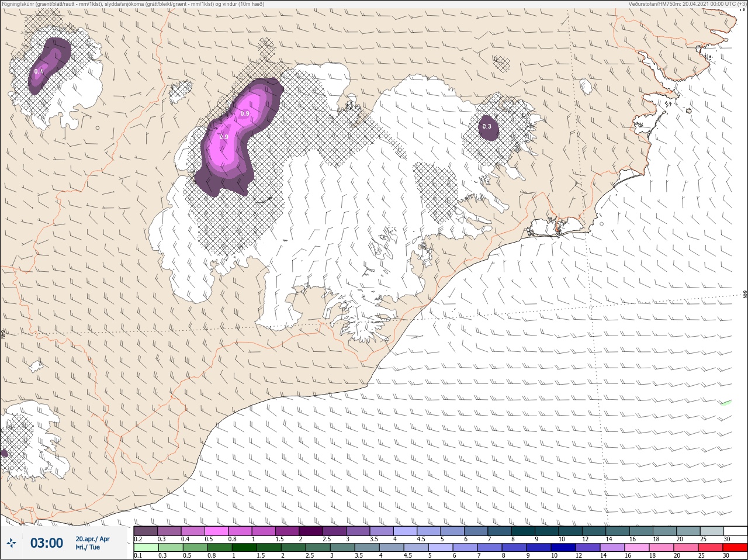Click the '0.2' label under purple legend row
This screenshot has height=560, width=748.
[x=138, y=539]
